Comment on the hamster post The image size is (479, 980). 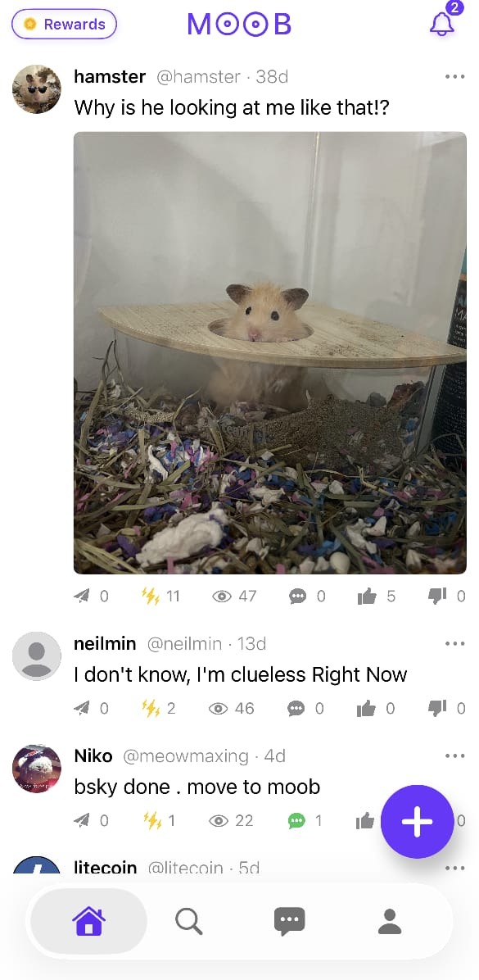point(298,597)
